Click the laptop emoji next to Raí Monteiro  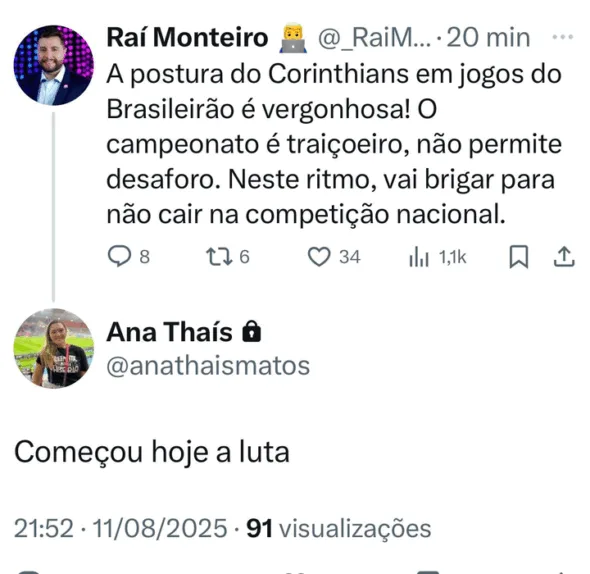293,37
